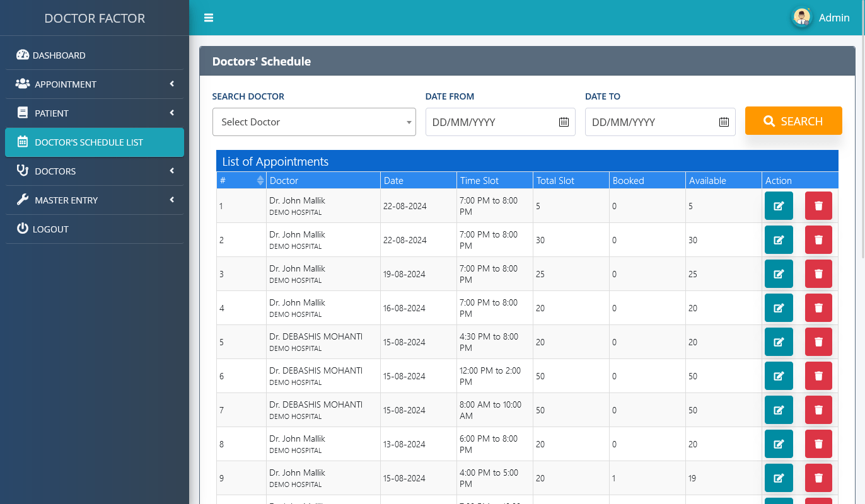Toggle the hamburger sidebar menu icon
This screenshot has height=504, width=865.
[x=209, y=18]
